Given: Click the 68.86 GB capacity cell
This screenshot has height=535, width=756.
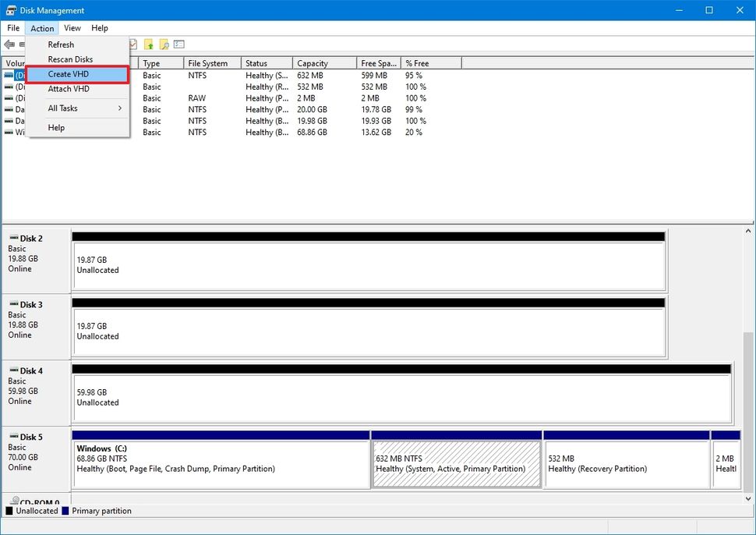Looking at the screenshot, I should tap(312, 132).
